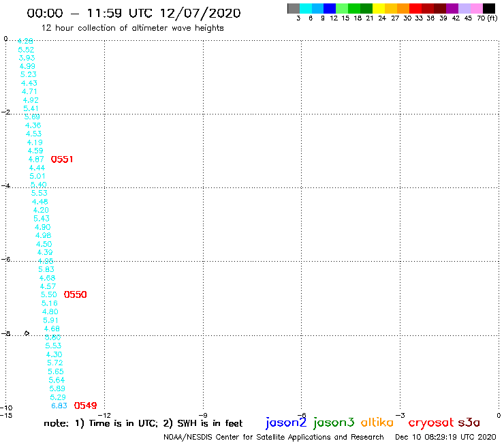The image size is (504, 443).
Task: Click the 5.01 wave height value
Action: click(37, 176)
